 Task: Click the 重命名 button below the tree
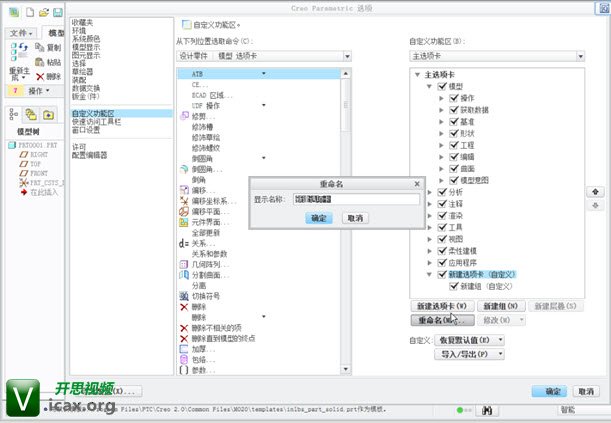click(x=442, y=320)
